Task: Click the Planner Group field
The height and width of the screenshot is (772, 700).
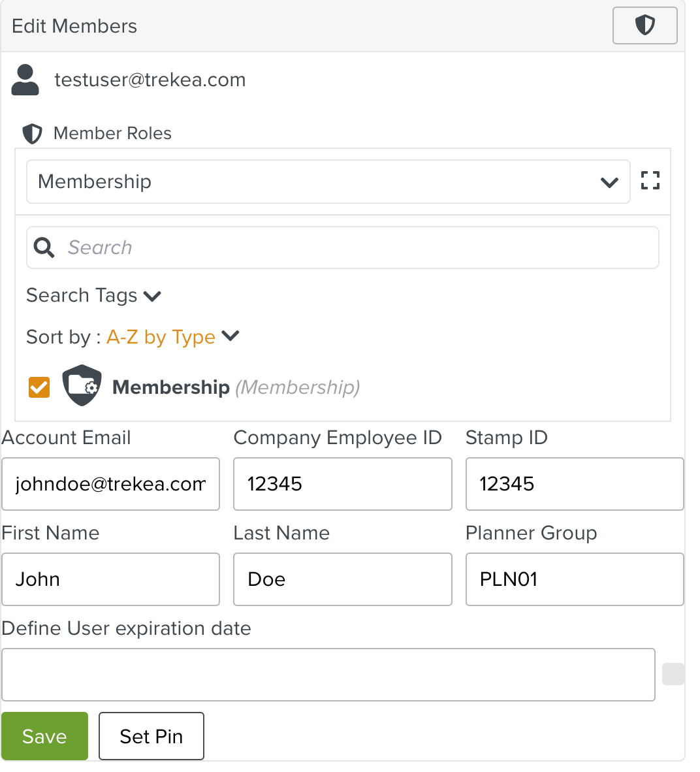Action: [x=574, y=579]
